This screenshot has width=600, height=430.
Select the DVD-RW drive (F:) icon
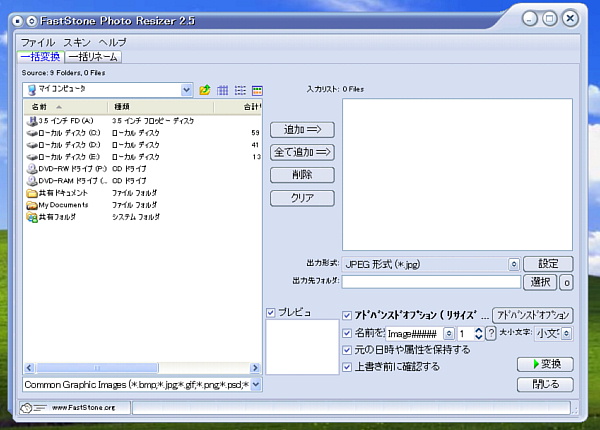(32, 169)
